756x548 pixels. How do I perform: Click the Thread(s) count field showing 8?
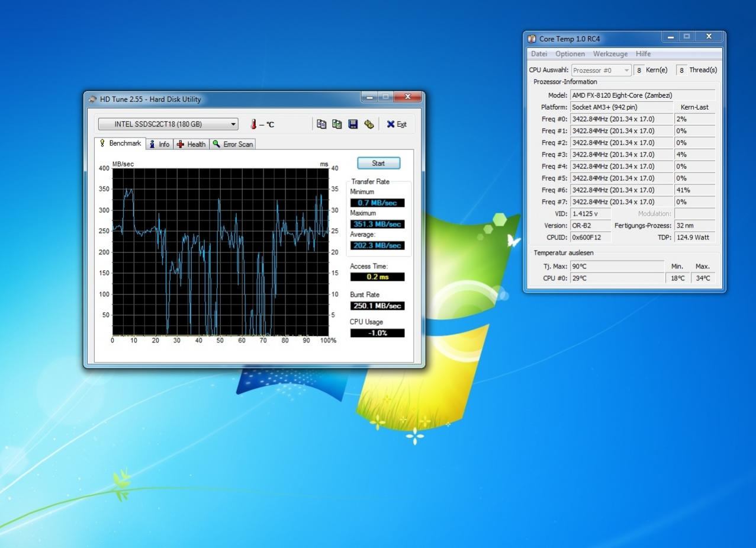point(681,70)
